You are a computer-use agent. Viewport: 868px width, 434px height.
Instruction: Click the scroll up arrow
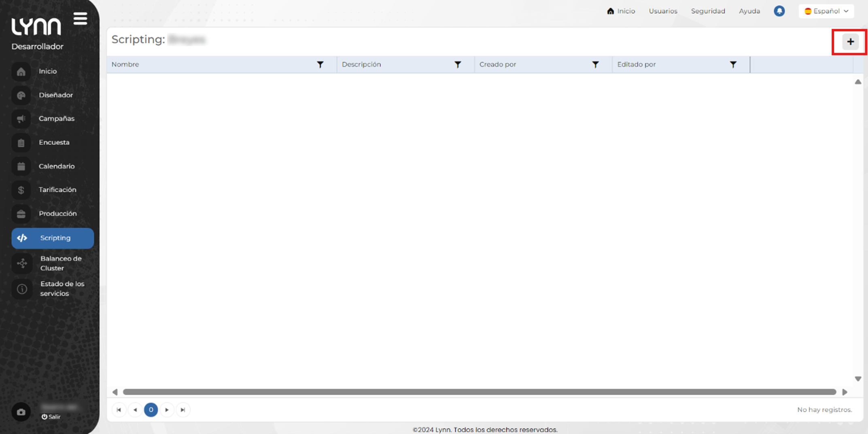pos(858,82)
